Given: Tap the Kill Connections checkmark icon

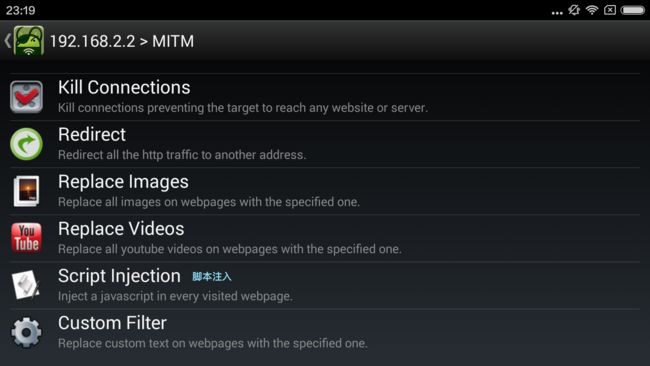Looking at the screenshot, I should 27,97.
